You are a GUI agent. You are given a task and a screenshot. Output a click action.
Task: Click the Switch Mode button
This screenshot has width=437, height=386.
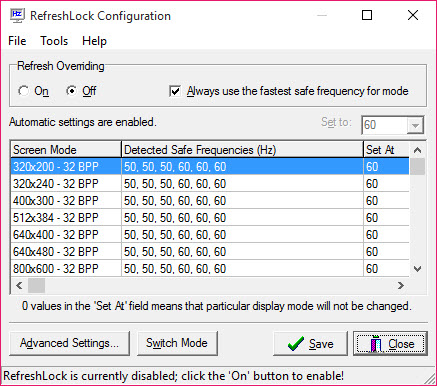(x=177, y=343)
